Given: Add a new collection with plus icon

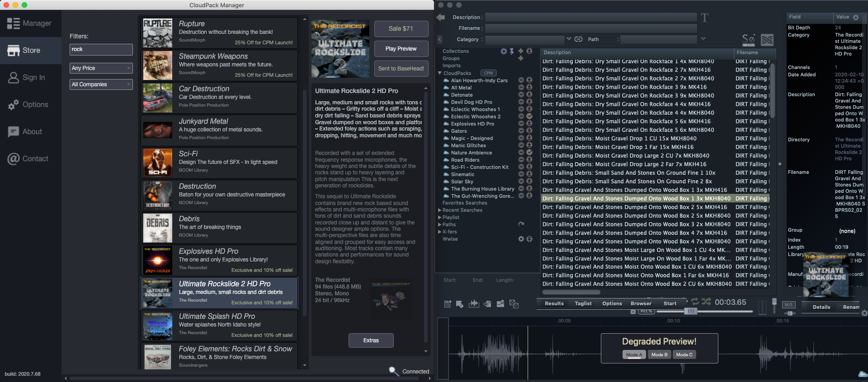Looking at the screenshot, I should coord(521,51).
